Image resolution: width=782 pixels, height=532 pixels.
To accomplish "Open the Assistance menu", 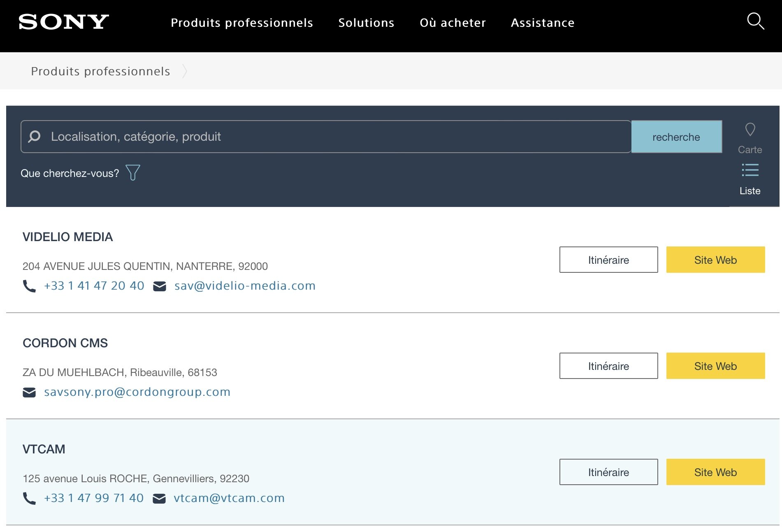I will [x=543, y=23].
